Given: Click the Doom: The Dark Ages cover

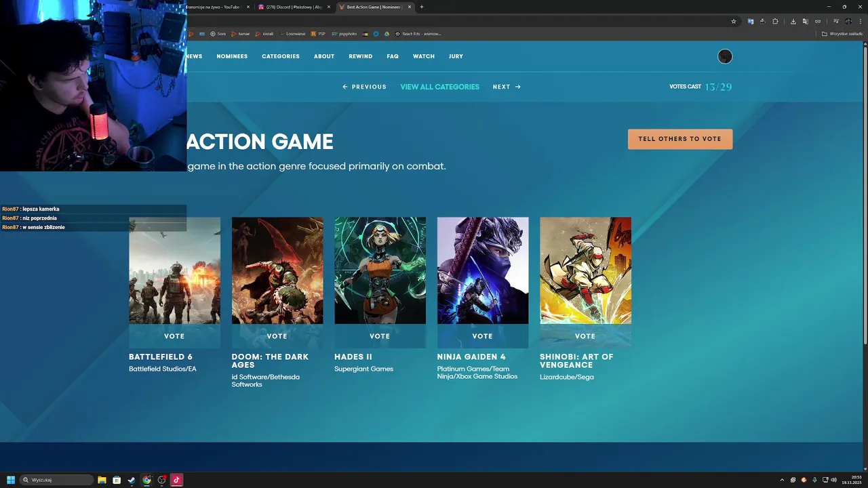Looking at the screenshot, I should tap(277, 270).
